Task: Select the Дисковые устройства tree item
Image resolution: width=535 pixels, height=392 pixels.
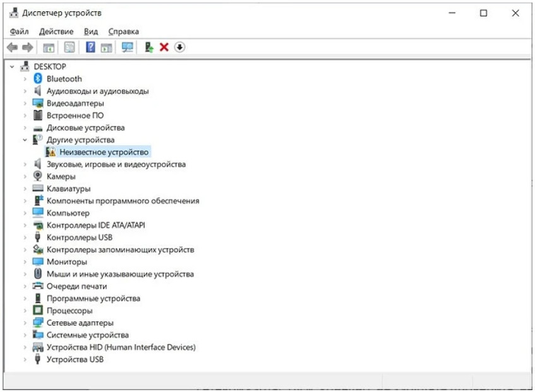Action: point(85,128)
